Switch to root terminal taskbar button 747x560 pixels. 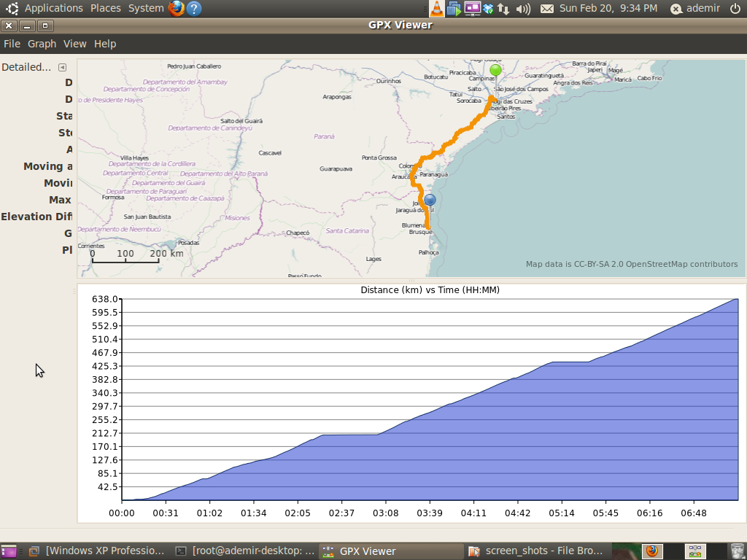coord(245,551)
